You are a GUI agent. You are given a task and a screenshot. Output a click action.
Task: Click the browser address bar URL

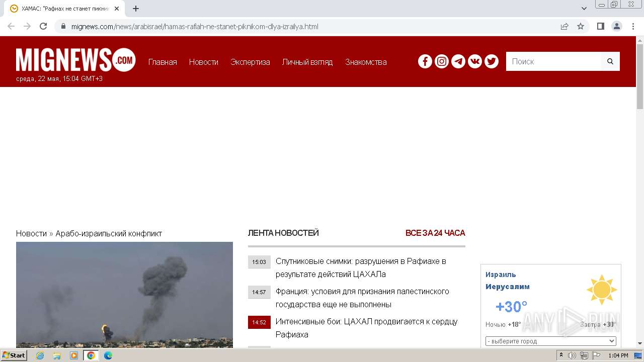tap(195, 26)
